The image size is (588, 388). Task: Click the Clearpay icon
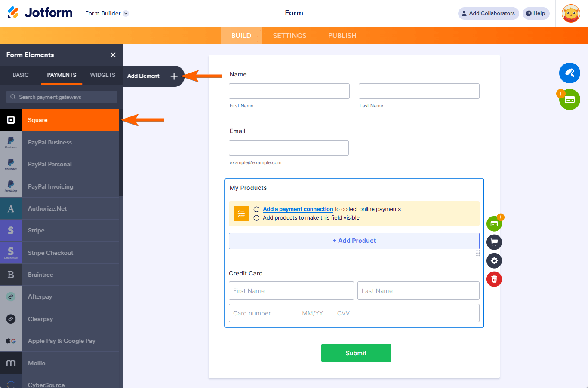[11, 319]
